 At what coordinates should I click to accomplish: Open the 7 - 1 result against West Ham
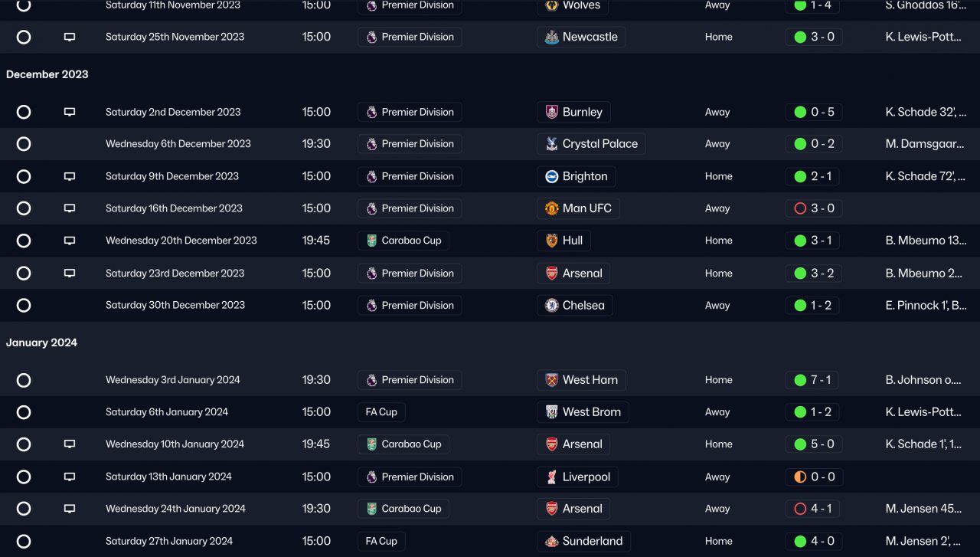(821, 380)
